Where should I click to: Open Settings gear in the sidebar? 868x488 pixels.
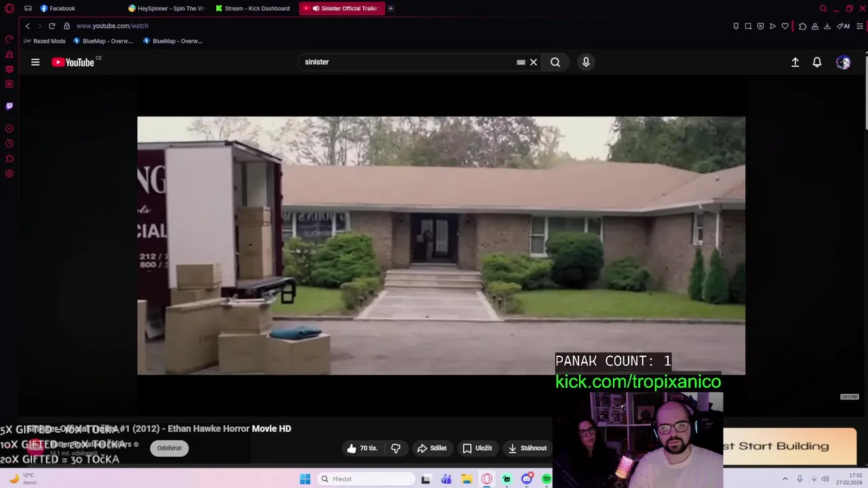point(9,174)
